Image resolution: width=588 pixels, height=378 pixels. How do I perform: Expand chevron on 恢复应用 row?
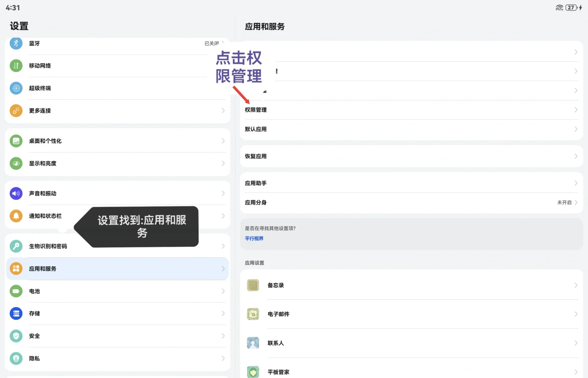point(576,156)
